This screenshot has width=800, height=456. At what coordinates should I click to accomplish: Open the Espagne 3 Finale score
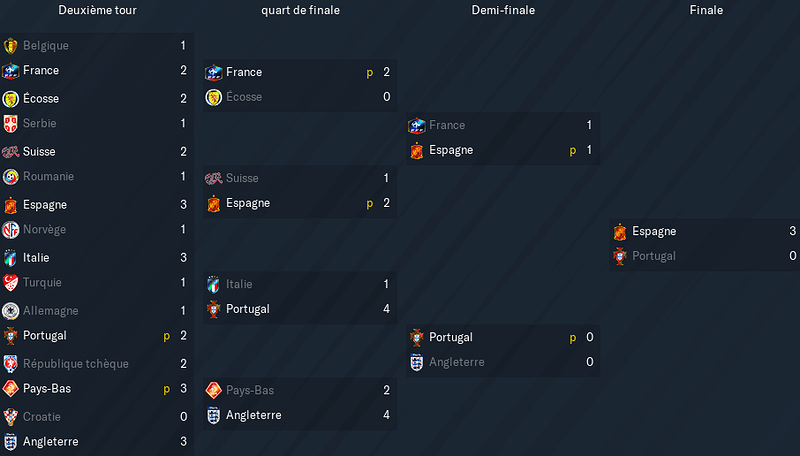click(792, 231)
